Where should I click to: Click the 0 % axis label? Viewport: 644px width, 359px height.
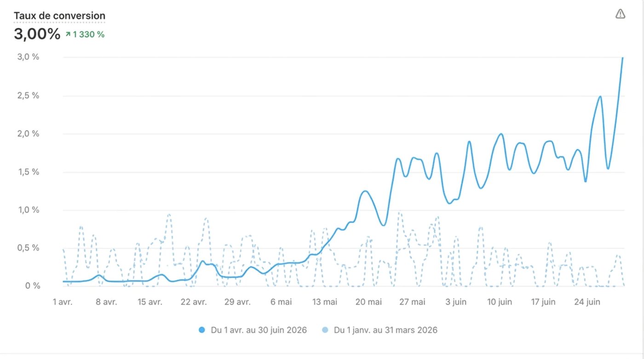coord(33,285)
